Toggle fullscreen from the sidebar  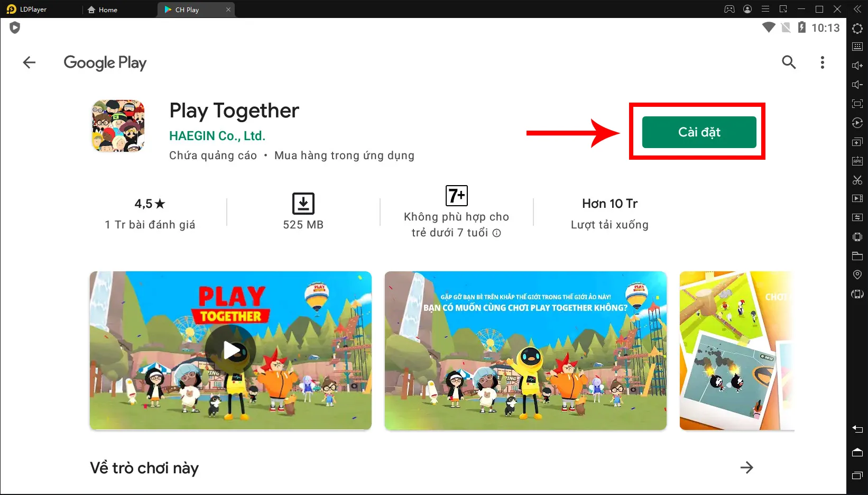857,104
